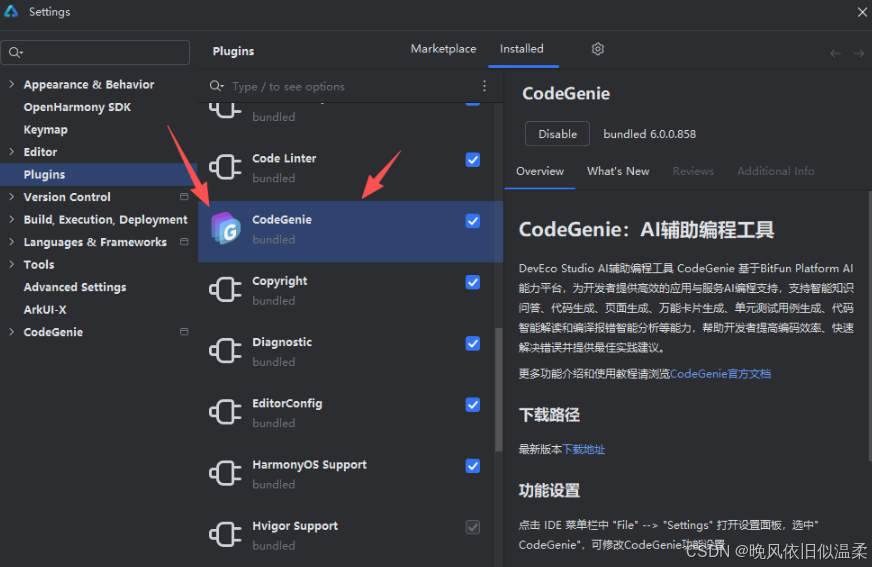Open the Reviews tab

693,171
